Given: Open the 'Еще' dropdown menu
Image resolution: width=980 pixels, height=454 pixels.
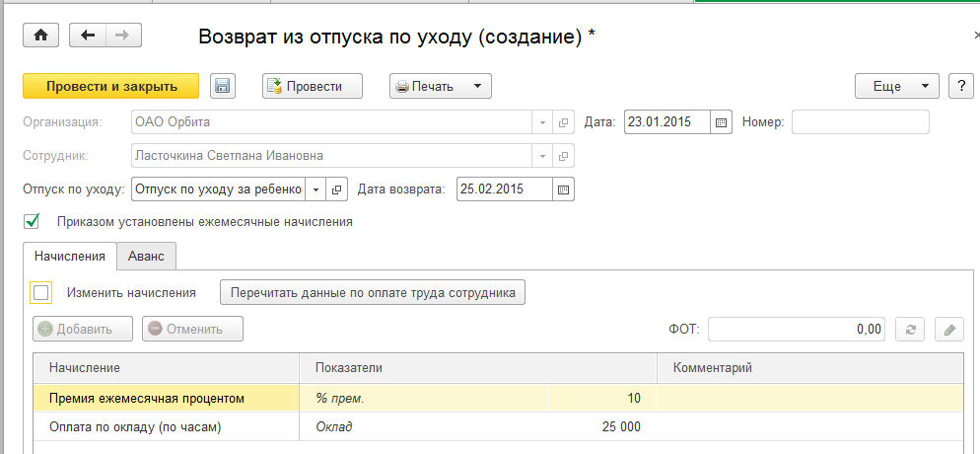Looking at the screenshot, I should pos(897,86).
